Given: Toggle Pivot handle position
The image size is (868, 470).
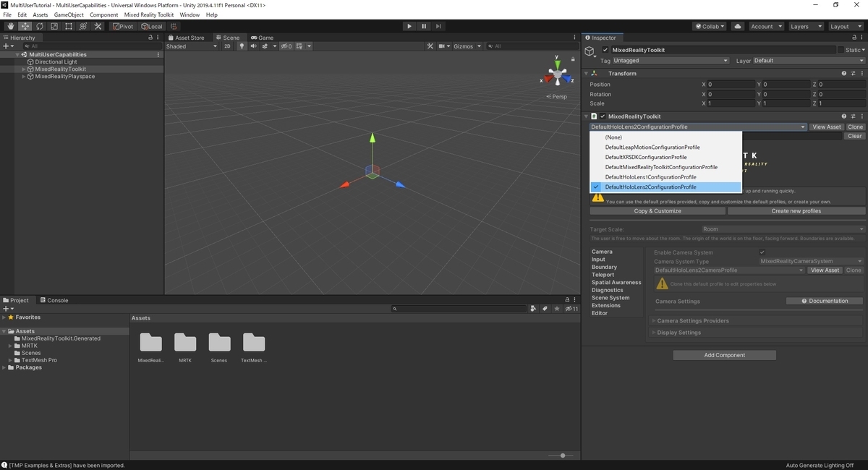Looking at the screenshot, I should pos(123,26).
